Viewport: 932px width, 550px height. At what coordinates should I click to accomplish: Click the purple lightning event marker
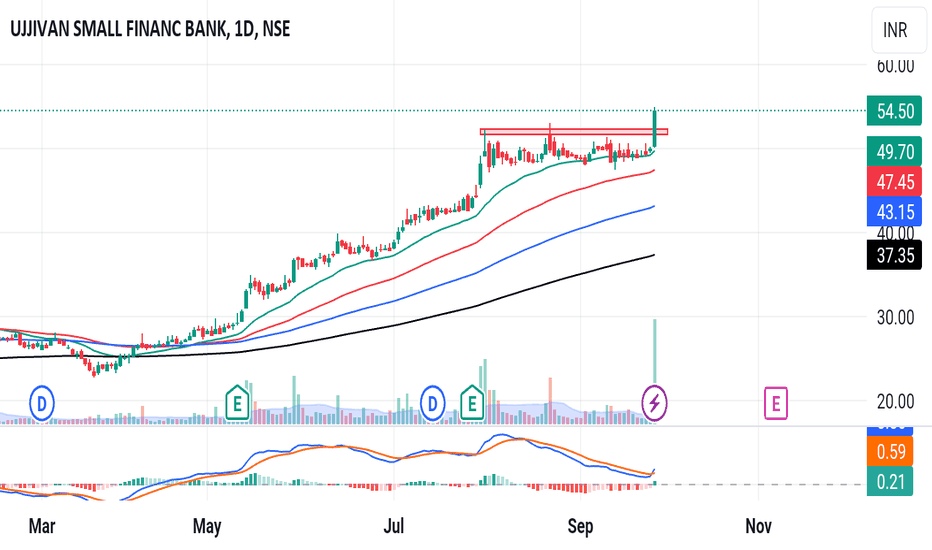coord(654,404)
